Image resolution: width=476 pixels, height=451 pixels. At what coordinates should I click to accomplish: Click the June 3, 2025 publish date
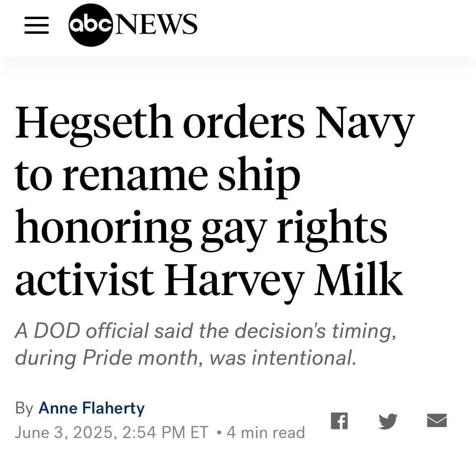pos(64,432)
